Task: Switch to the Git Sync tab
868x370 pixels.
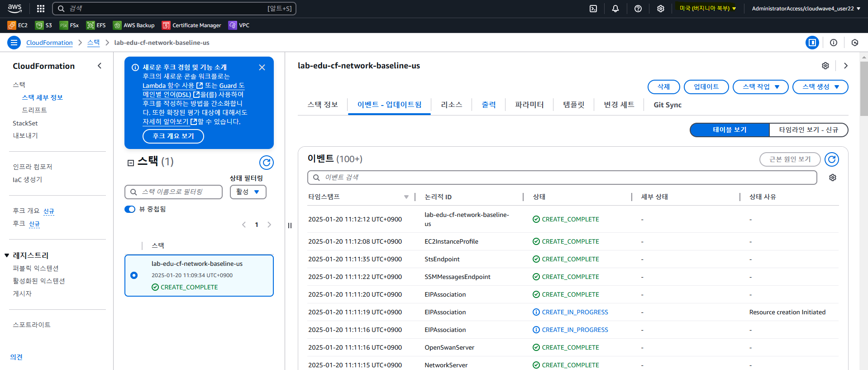Action: [x=668, y=105]
